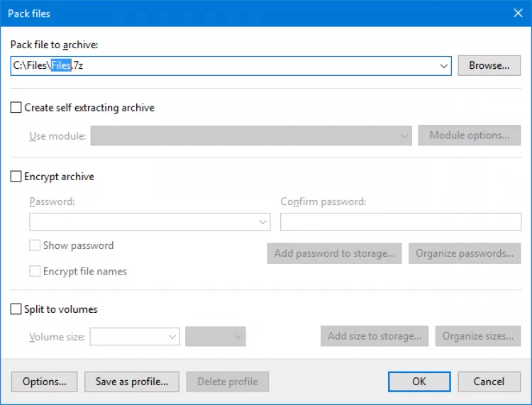Click the Browse... button
The image size is (532, 405).
click(x=489, y=65)
